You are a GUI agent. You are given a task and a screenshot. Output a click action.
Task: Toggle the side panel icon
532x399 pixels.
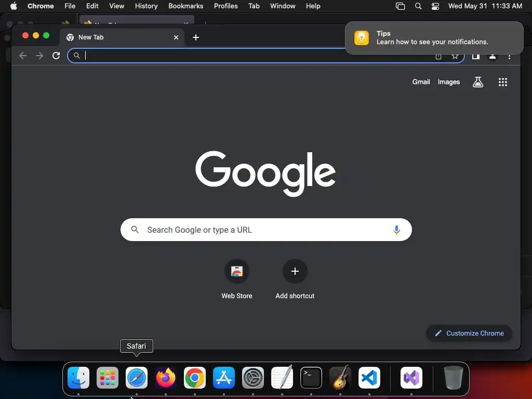click(x=476, y=56)
